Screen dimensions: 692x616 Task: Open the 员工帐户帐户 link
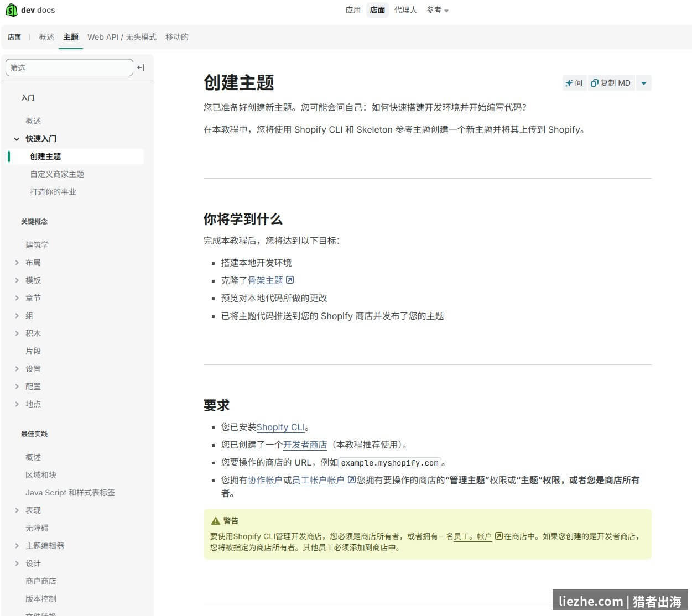pos(318,480)
